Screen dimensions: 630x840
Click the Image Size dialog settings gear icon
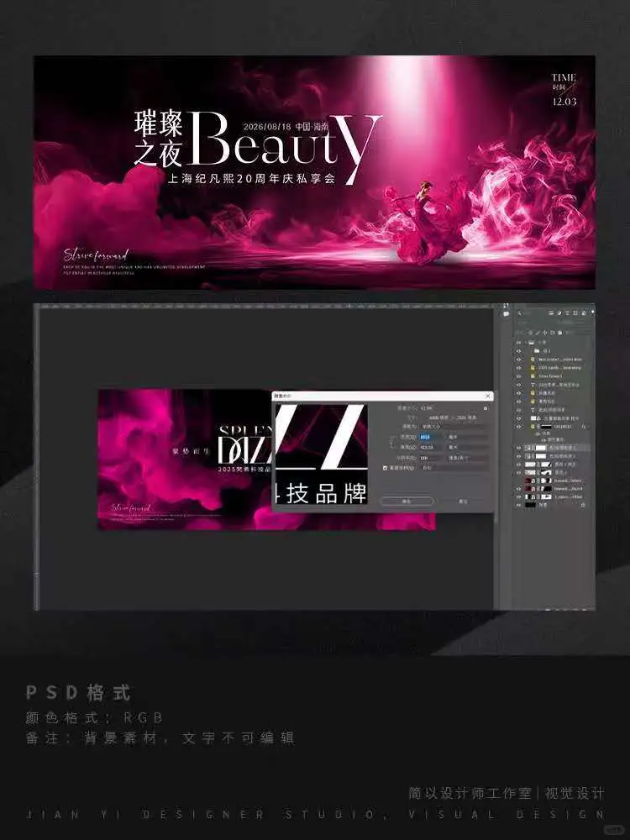click(x=486, y=408)
